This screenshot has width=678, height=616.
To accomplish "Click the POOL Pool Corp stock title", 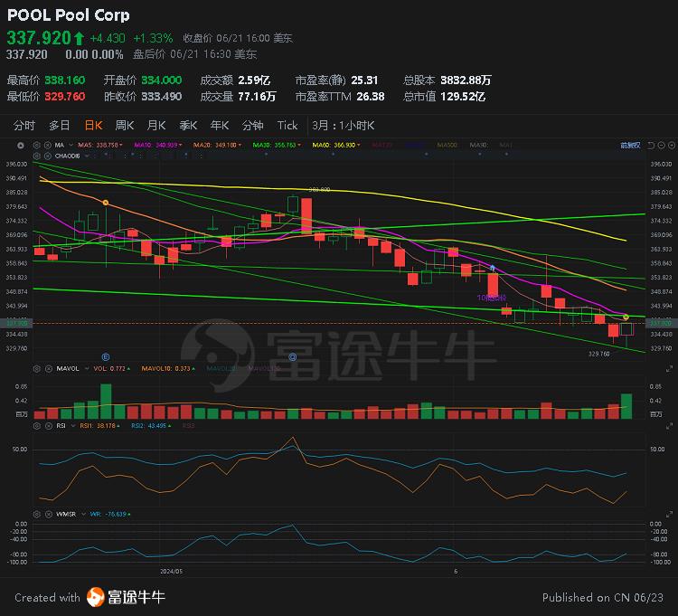I will pyautogui.click(x=69, y=15).
